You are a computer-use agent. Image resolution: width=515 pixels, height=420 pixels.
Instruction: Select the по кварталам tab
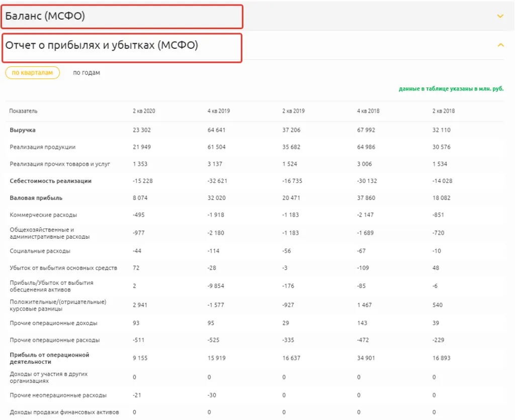32,73
